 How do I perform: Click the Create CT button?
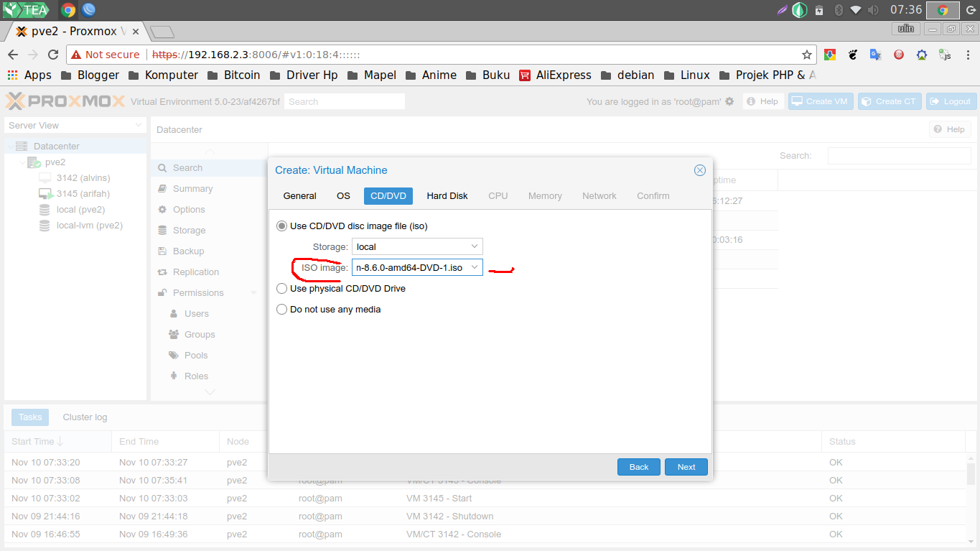(x=888, y=101)
